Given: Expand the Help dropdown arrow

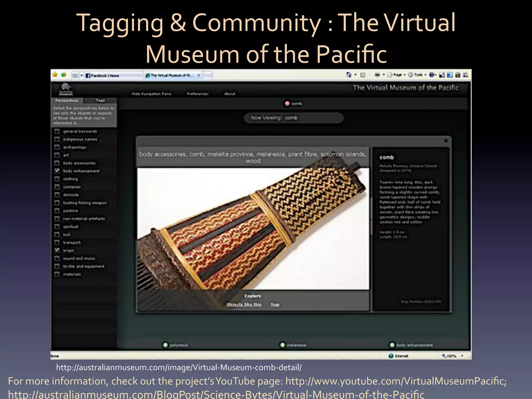Looking at the screenshot, I should [x=436, y=75].
